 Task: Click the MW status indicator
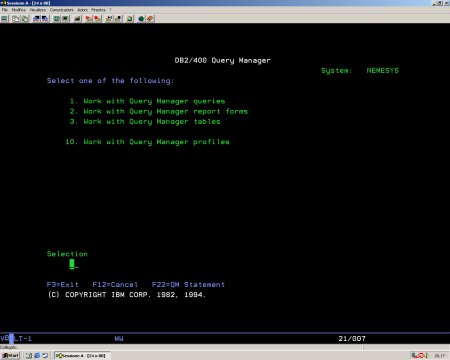(x=119, y=339)
